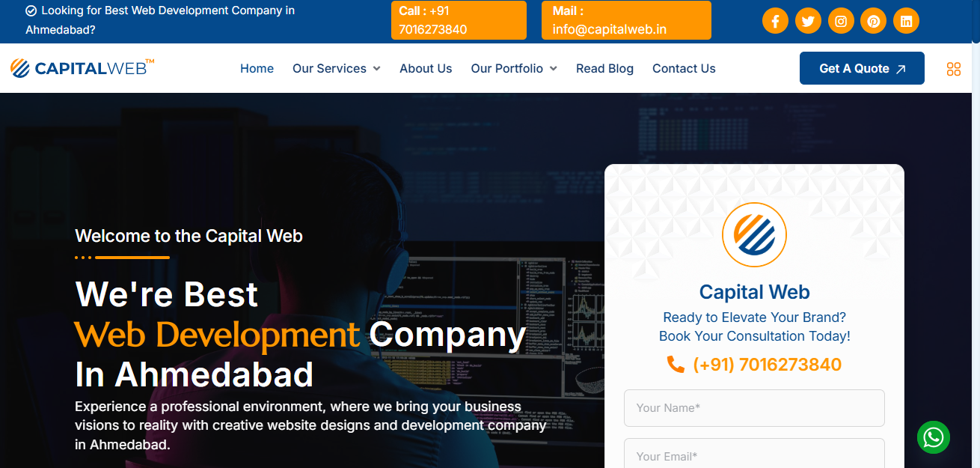Open the Contact Us menu item

(684, 68)
